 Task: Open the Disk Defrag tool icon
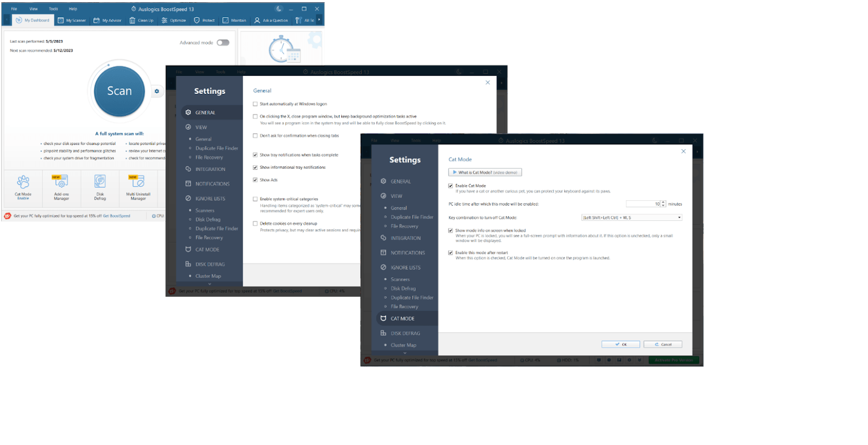pos(100,181)
